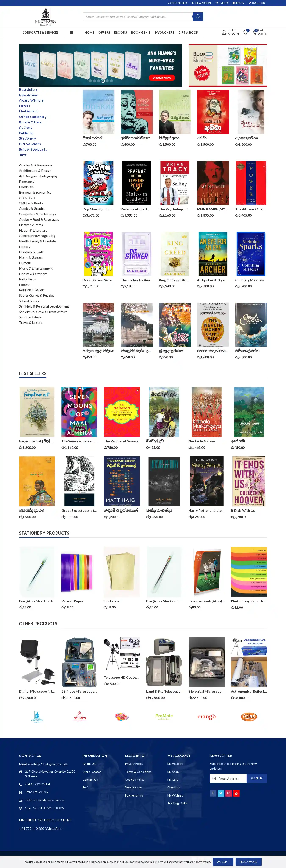Select the fourth banner carousel dot
Viewport: 286px width, 868px height.
click(x=103, y=81)
